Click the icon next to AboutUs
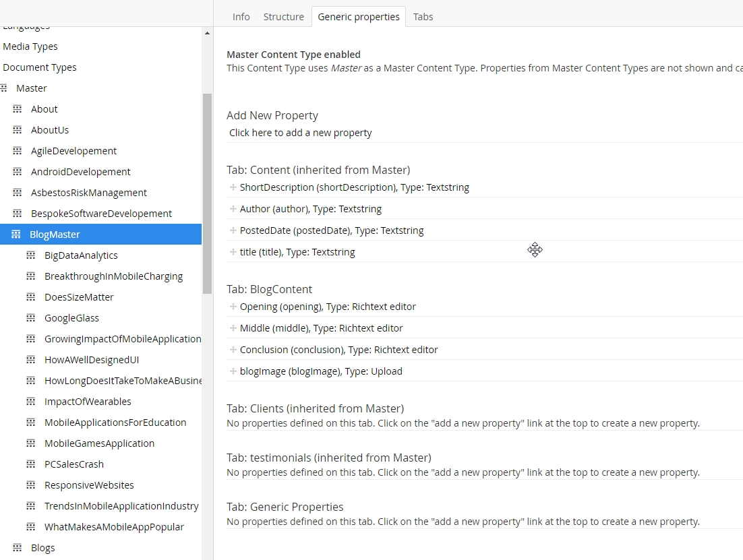This screenshot has height=560, width=743. pos(18,130)
